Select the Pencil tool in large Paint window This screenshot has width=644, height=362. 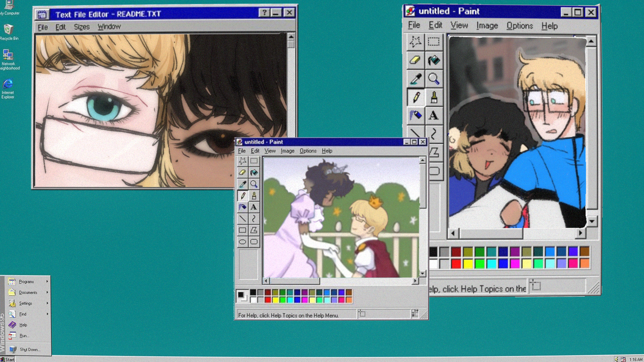point(416,97)
